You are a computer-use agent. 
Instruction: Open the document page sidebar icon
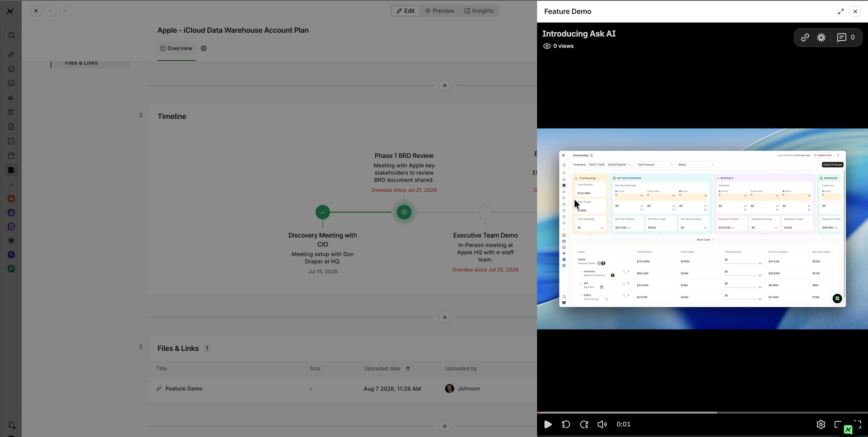11,127
